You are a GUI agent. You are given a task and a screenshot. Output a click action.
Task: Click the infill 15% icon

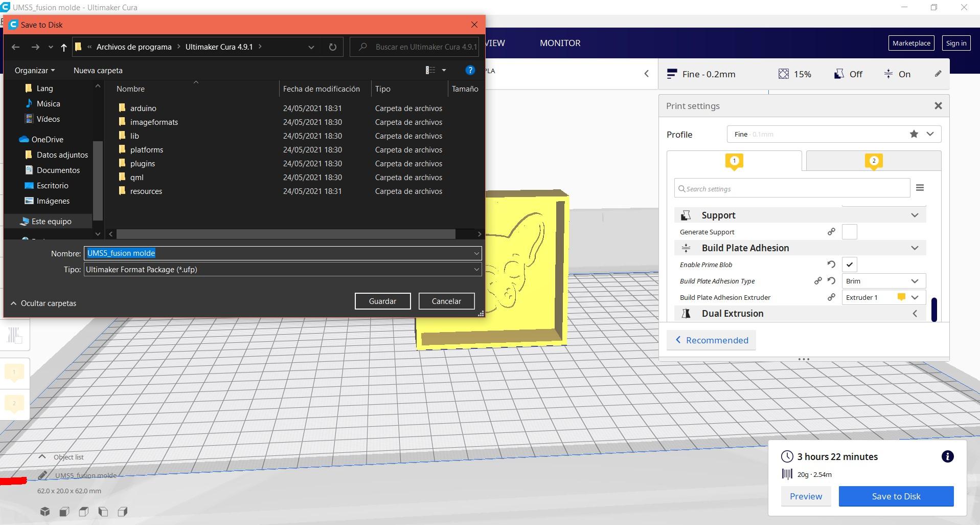tap(783, 74)
